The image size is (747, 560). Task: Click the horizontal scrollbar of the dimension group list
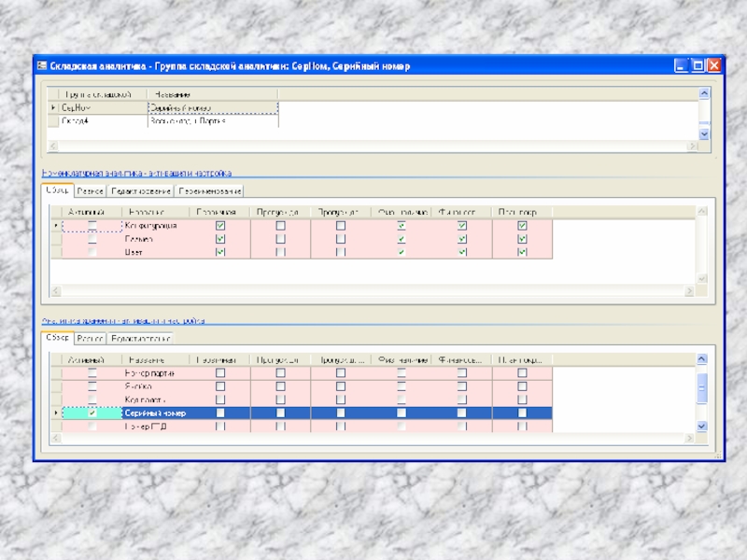[x=373, y=147]
